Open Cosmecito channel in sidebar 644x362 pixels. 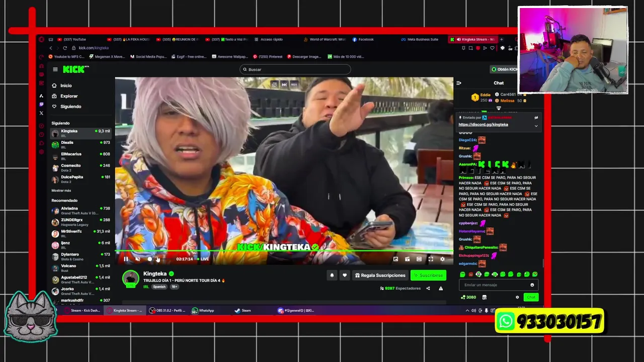coord(80,167)
